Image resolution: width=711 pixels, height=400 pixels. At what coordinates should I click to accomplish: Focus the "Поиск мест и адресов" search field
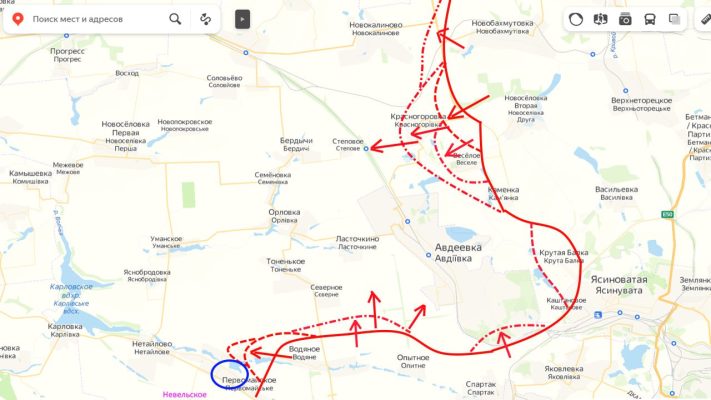pyautogui.click(x=95, y=19)
